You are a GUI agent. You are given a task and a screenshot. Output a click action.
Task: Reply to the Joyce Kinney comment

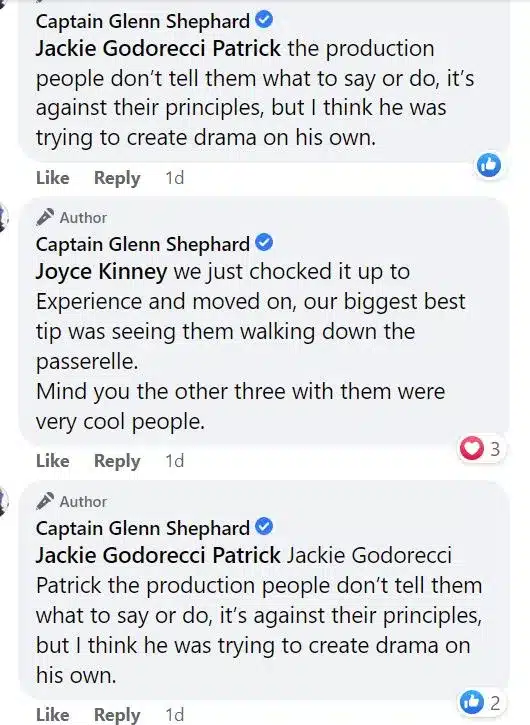coord(117,461)
